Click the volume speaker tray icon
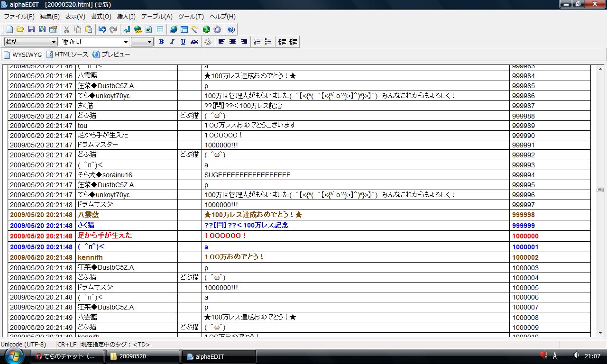Viewport: 607px width, 364px height. 576,355
